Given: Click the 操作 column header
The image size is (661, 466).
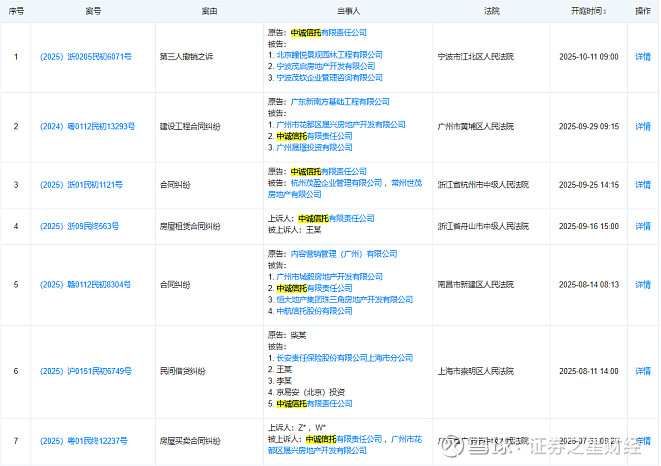Looking at the screenshot, I should pos(643,11).
